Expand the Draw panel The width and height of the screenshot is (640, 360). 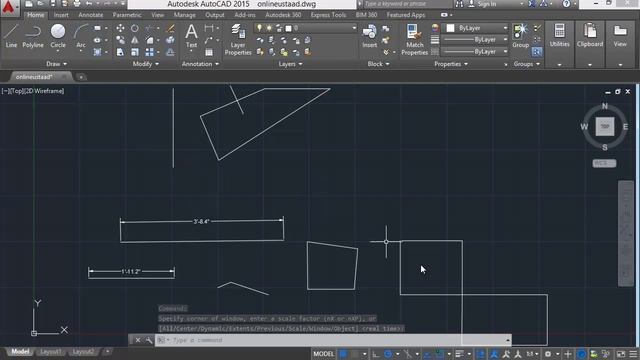56,64
